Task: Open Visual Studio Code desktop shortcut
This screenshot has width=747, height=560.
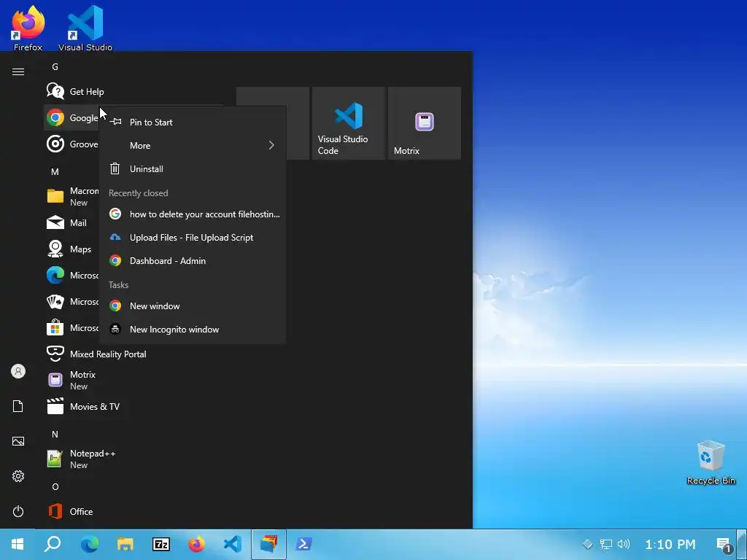Action: click(85, 28)
